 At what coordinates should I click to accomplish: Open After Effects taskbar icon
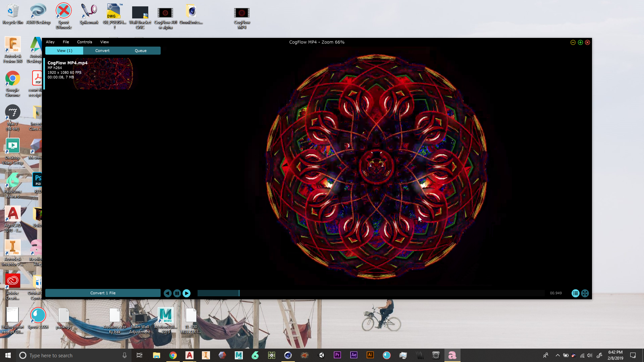click(x=354, y=355)
